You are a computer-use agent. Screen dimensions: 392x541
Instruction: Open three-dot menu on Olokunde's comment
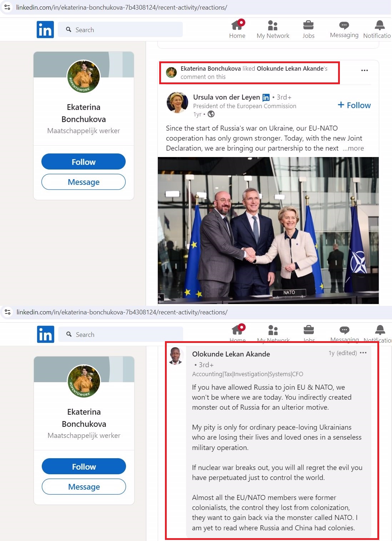(x=363, y=353)
